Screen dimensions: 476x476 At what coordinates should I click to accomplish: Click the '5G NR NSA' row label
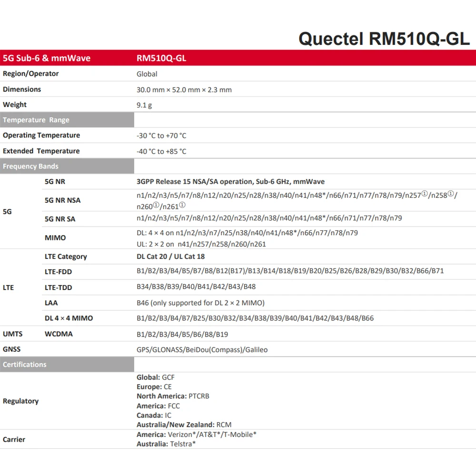pyautogui.click(x=62, y=200)
